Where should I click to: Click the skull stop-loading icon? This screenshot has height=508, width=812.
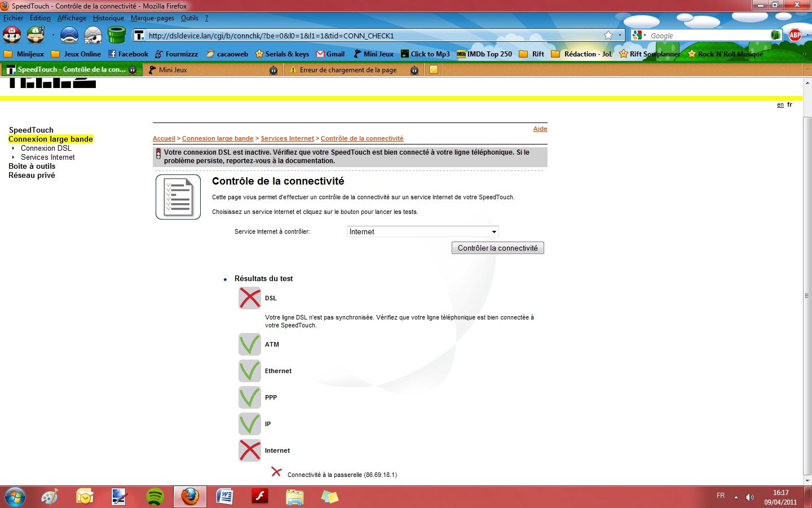93,35
